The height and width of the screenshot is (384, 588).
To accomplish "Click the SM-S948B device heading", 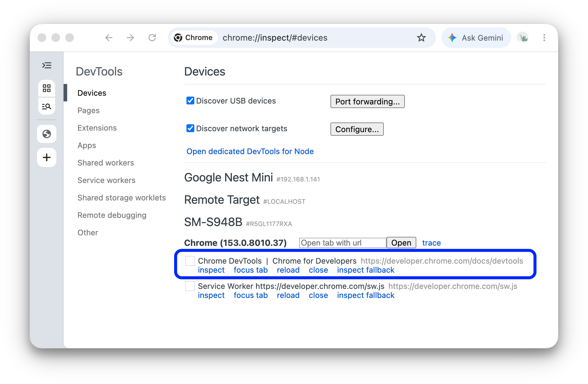I will [213, 222].
